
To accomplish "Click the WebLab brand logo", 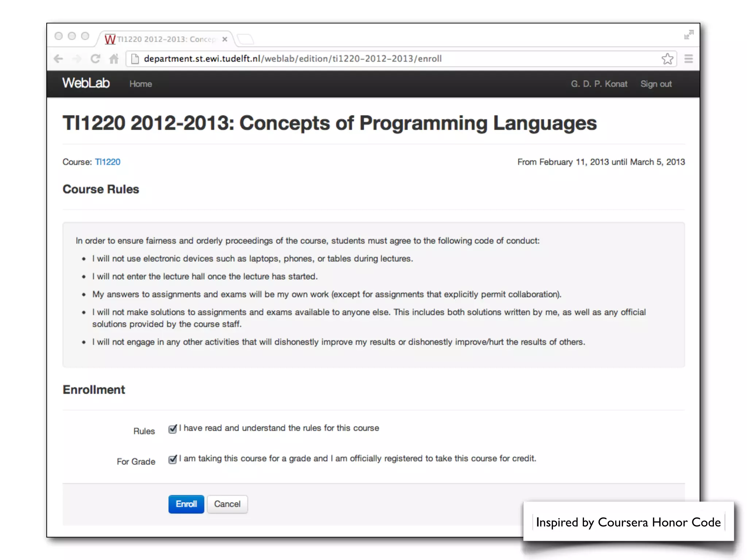I will tap(86, 83).
